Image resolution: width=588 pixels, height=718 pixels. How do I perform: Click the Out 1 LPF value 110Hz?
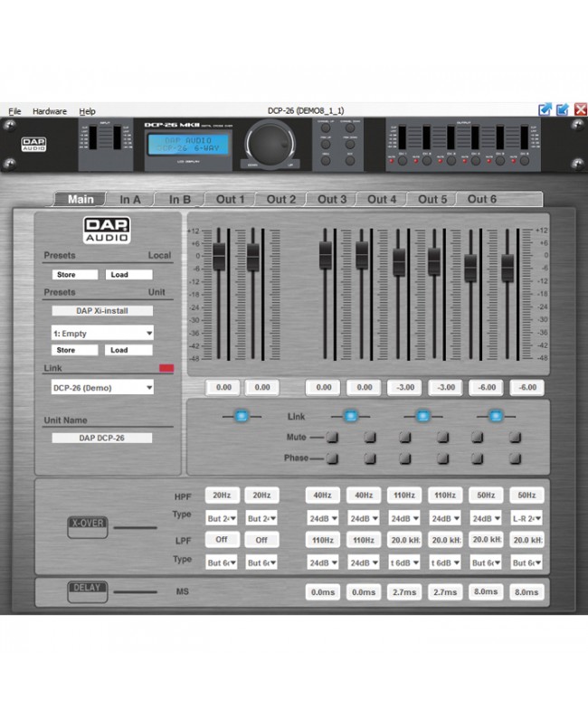pos(323,540)
